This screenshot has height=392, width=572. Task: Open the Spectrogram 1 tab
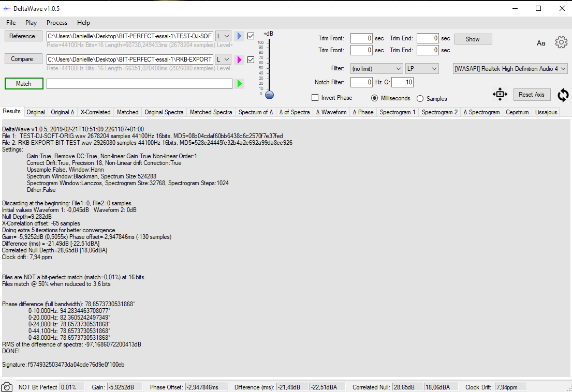[x=398, y=112]
